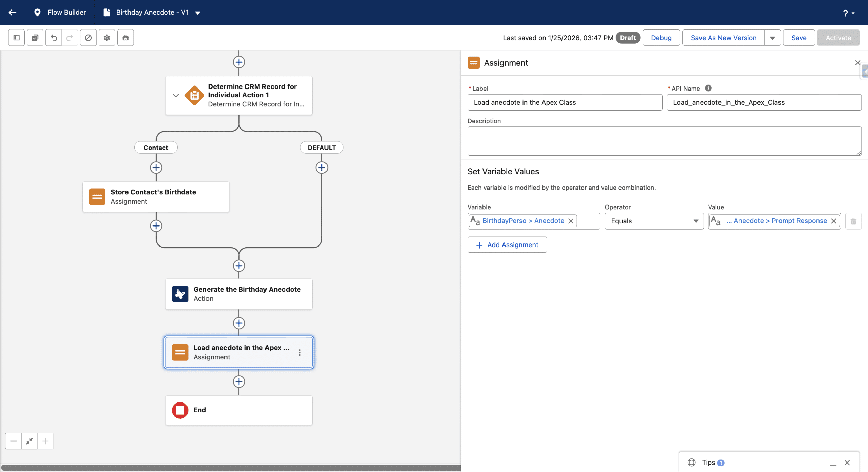This screenshot has height=472, width=868.
Task: Click Add Assignment button
Action: [507, 245]
